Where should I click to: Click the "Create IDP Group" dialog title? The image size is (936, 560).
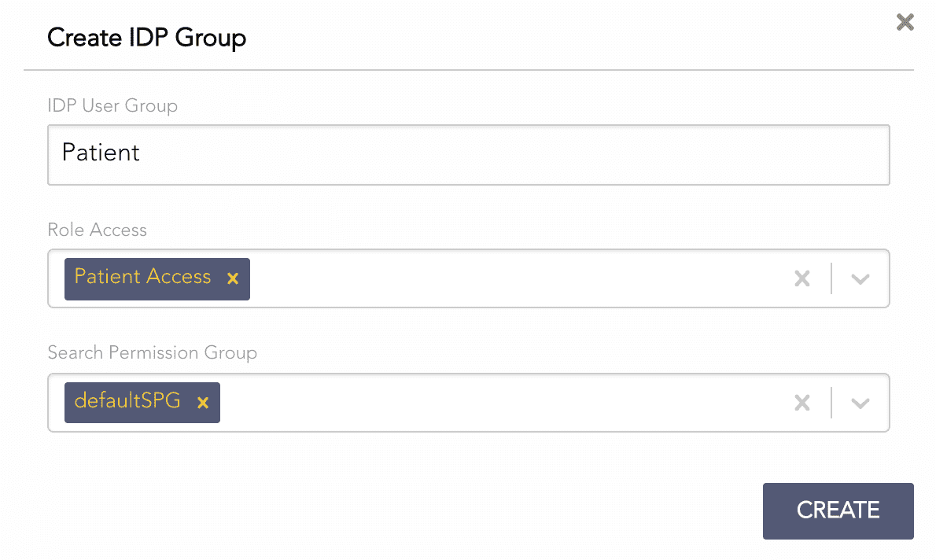pos(147,37)
